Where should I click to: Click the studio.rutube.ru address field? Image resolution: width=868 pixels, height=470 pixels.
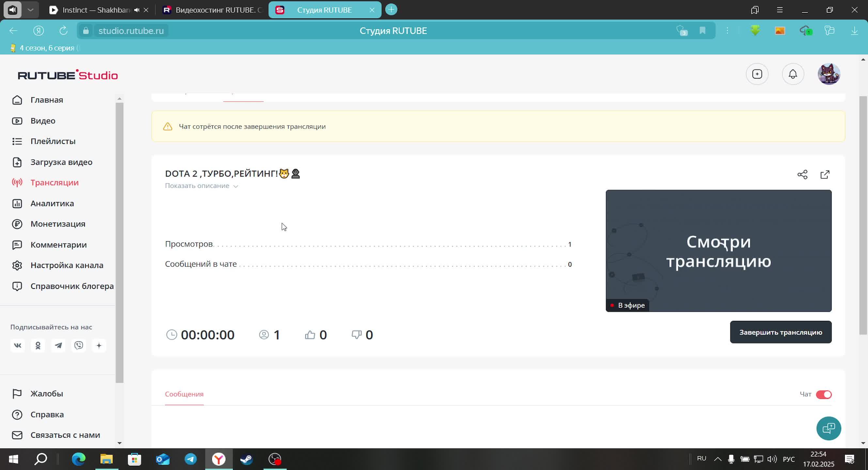pyautogui.click(x=131, y=31)
